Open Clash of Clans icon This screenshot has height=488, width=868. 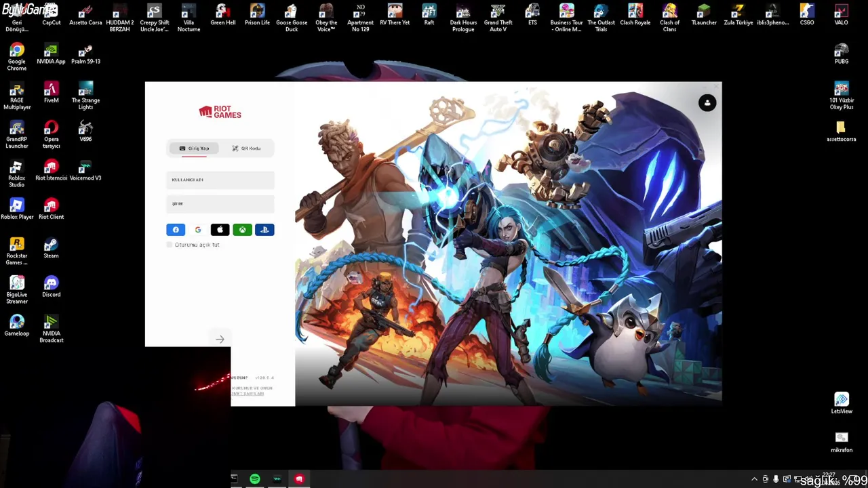tap(669, 18)
